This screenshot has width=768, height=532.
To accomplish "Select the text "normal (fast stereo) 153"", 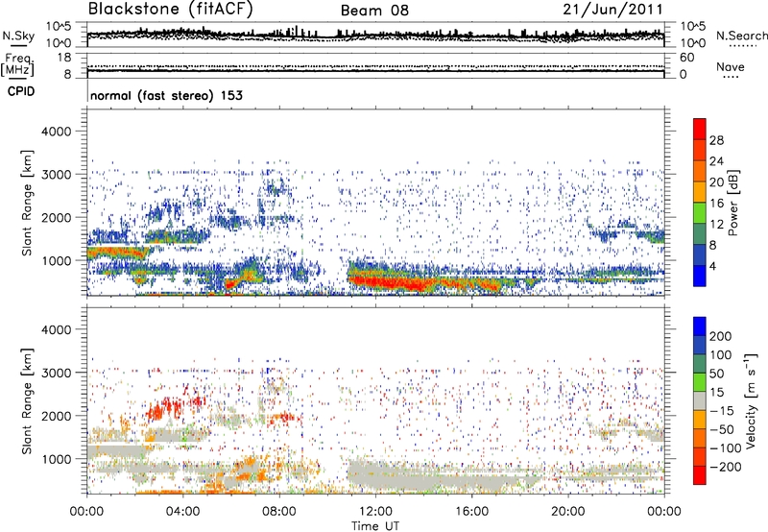I will tap(166, 95).
